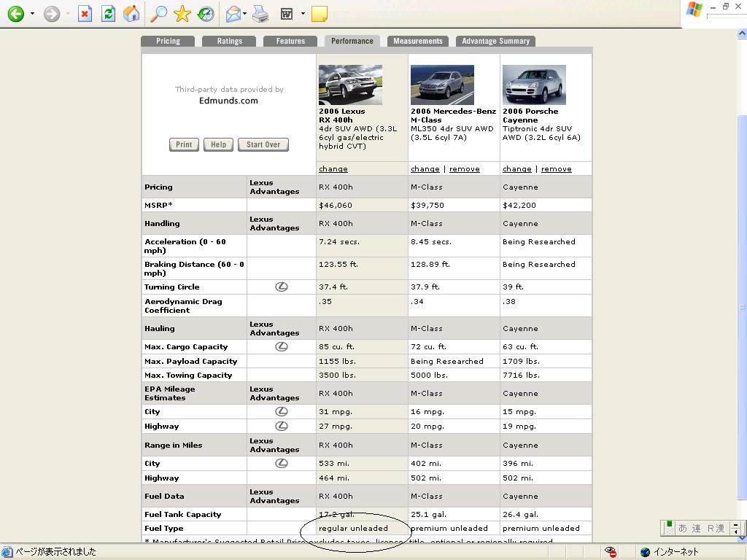Viewport: 747px width, 560px height.
Task: Click the 26.4 gal. tank capacity value
Action: pos(520,514)
